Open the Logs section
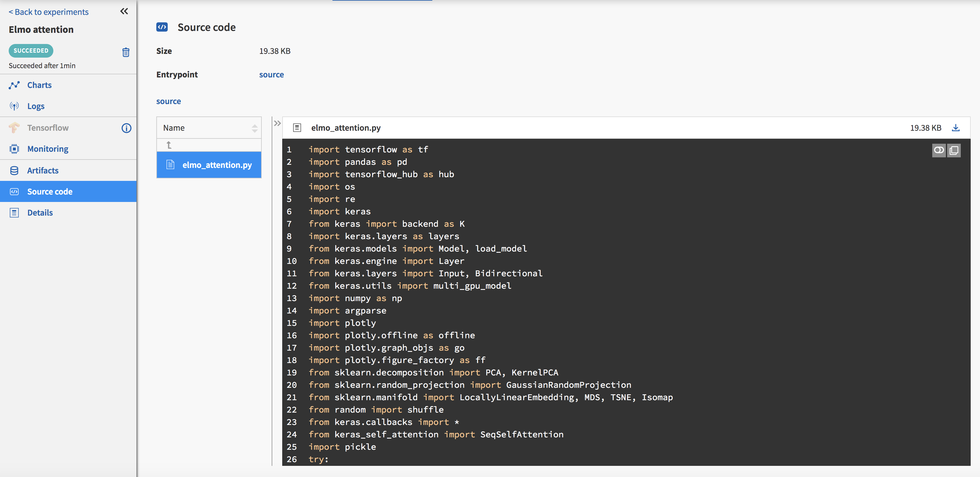Image resolution: width=980 pixels, height=477 pixels. (36, 106)
